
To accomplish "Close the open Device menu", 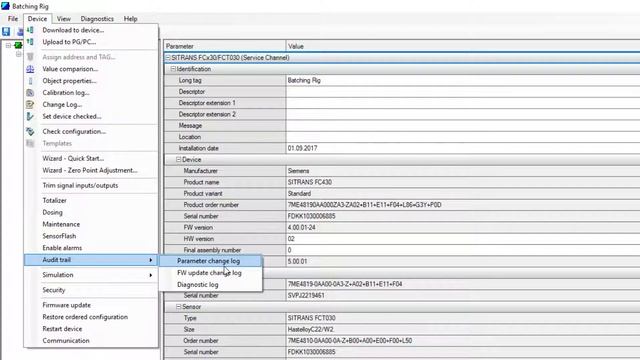I will tap(38, 19).
